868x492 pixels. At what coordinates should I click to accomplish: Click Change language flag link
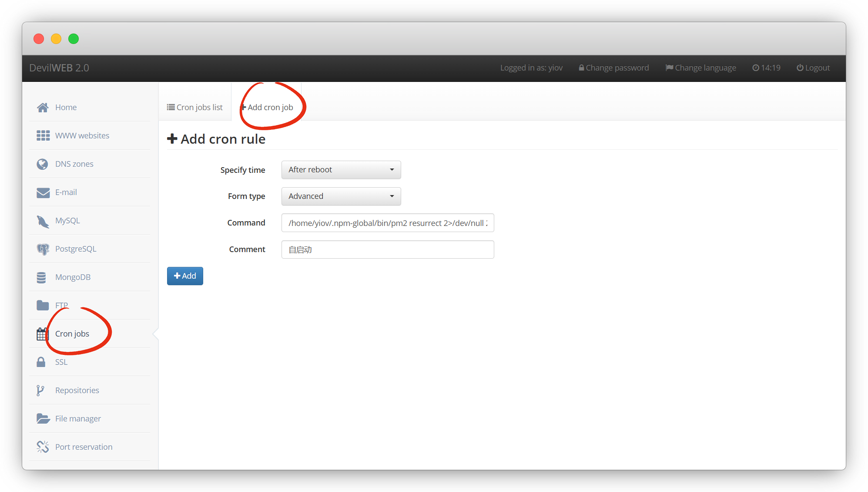(700, 68)
